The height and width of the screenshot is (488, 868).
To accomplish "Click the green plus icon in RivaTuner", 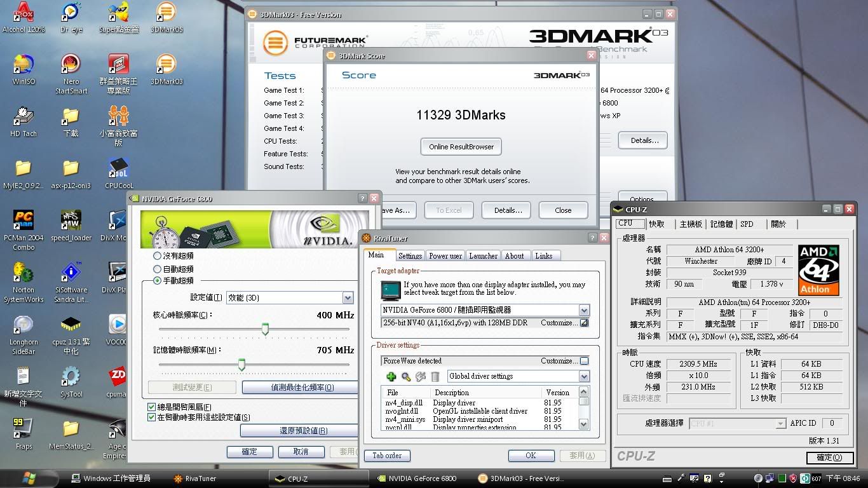I will (391, 377).
